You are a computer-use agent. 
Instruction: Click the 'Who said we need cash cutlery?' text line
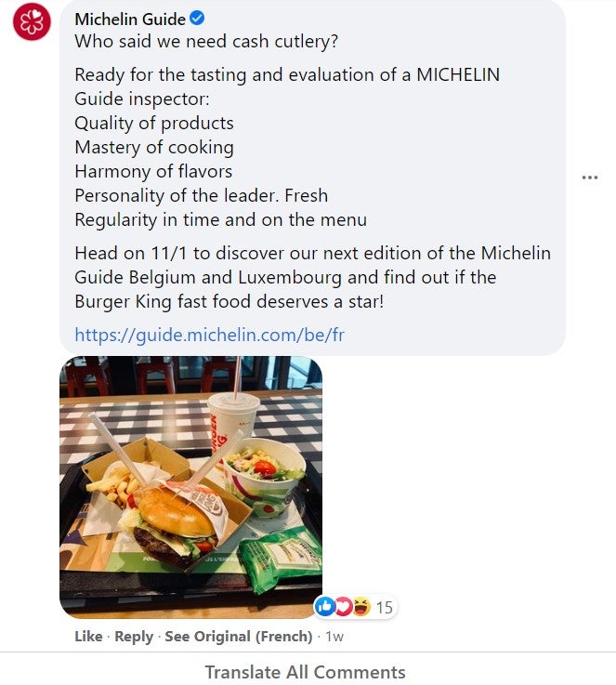pyautogui.click(x=206, y=42)
